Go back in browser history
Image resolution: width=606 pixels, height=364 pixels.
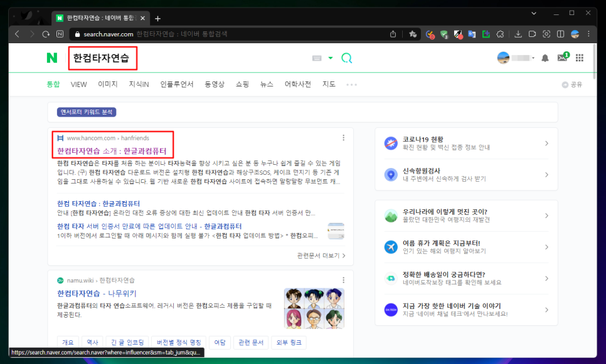(17, 34)
